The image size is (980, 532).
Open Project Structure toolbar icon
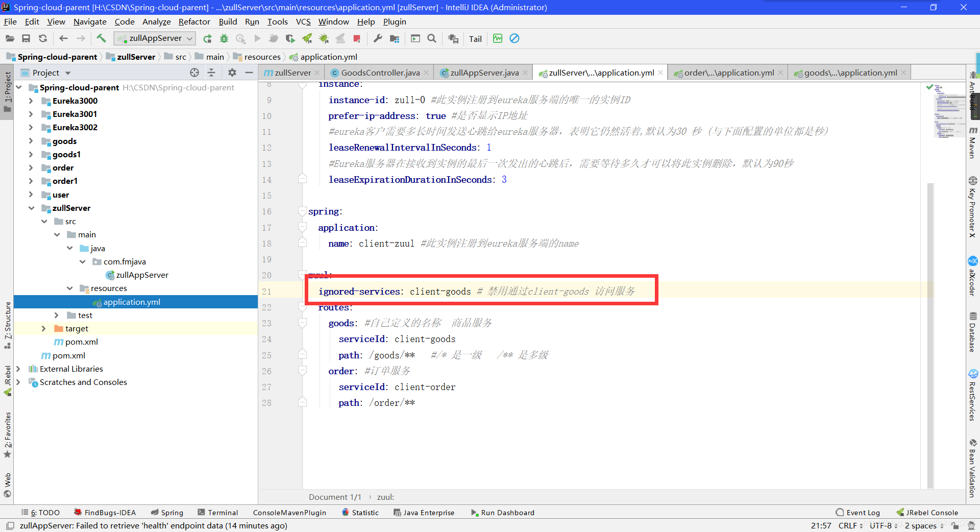(x=395, y=38)
